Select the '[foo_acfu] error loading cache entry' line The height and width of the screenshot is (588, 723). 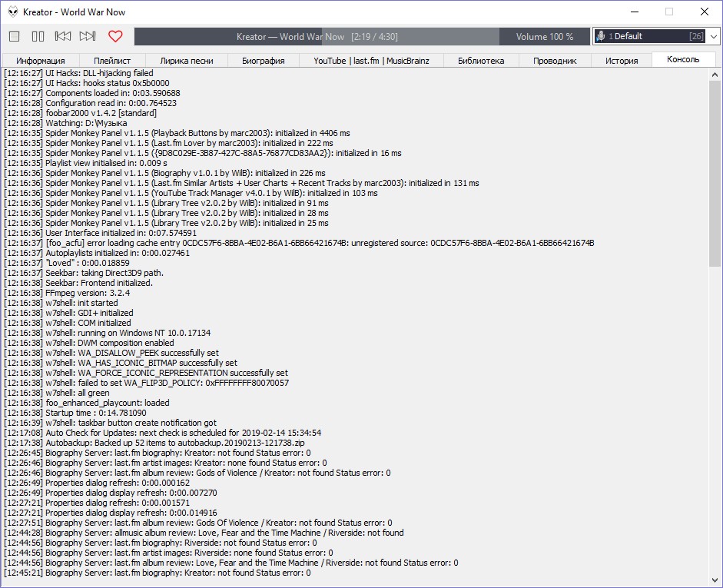299,243
